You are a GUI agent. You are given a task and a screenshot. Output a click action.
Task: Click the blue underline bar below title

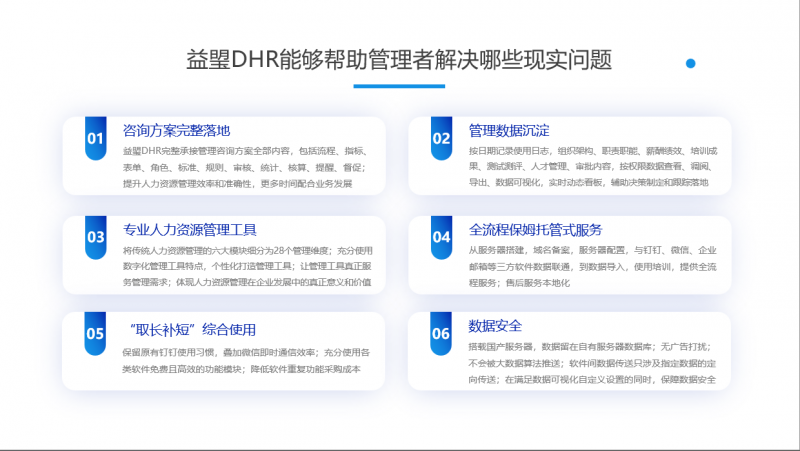(400, 86)
